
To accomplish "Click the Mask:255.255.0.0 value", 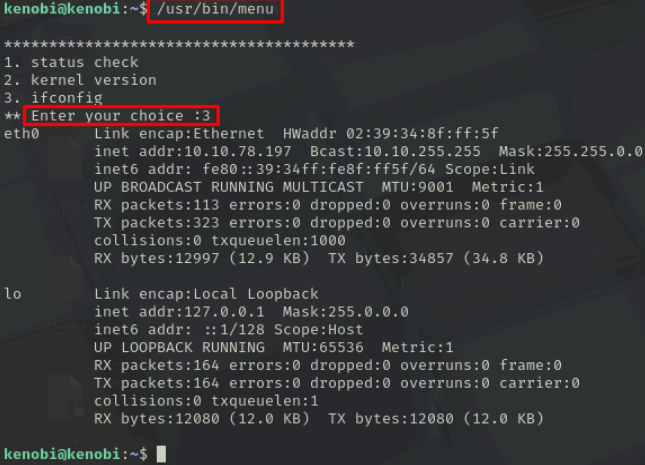I will 571,151.
